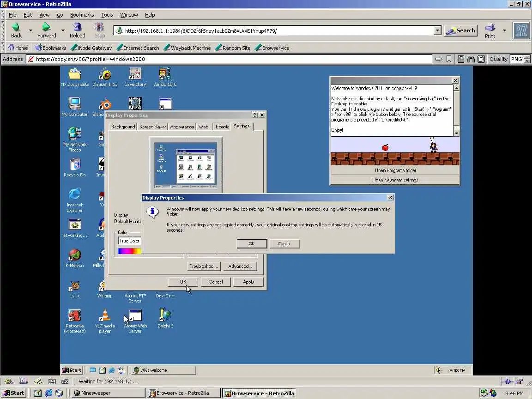Click Open Keyboard settings button
This screenshot has height=399, width=532.
pyautogui.click(x=395, y=180)
